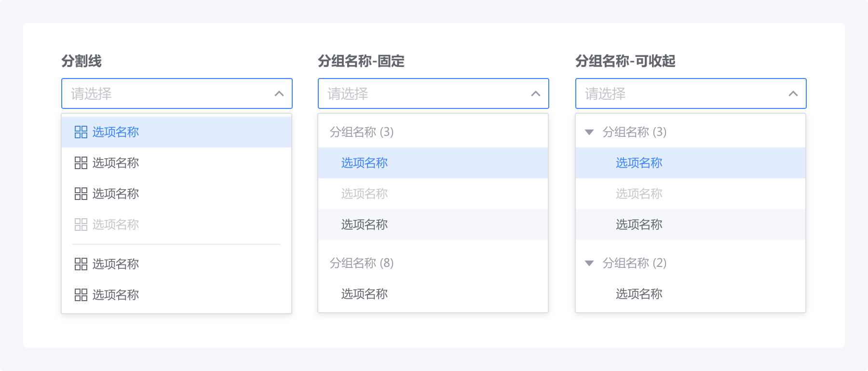Image resolution: width=868 pixels, height=371 pixels.
Task: Click the 分割线 heading
Action: (x=81, y=61)
